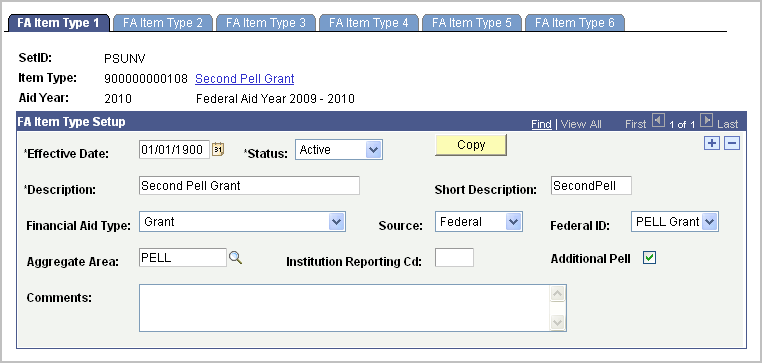Screen dimensions: 762x363
Task: Go to FA Item Type 6 tab
Action: pos(575,23)
